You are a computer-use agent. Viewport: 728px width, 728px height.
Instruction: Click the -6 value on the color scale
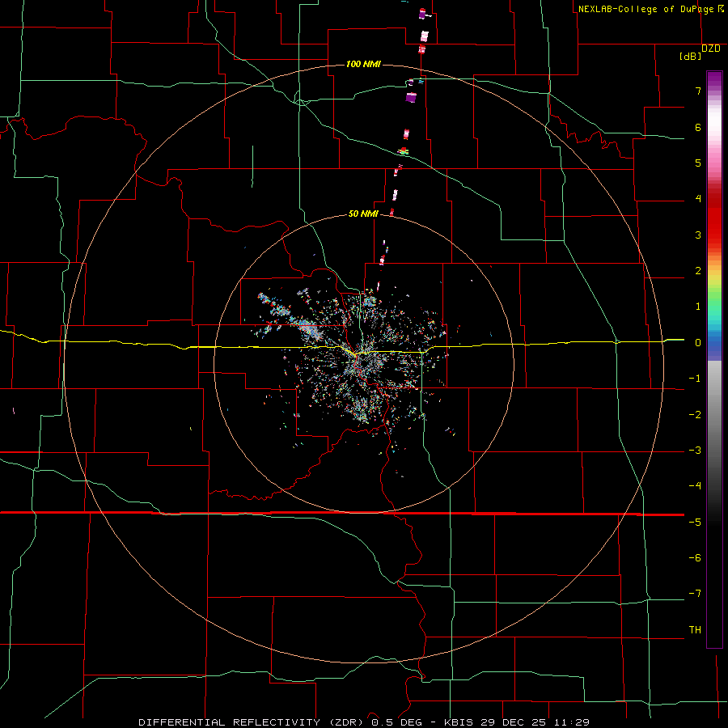(x=695, y=558)
